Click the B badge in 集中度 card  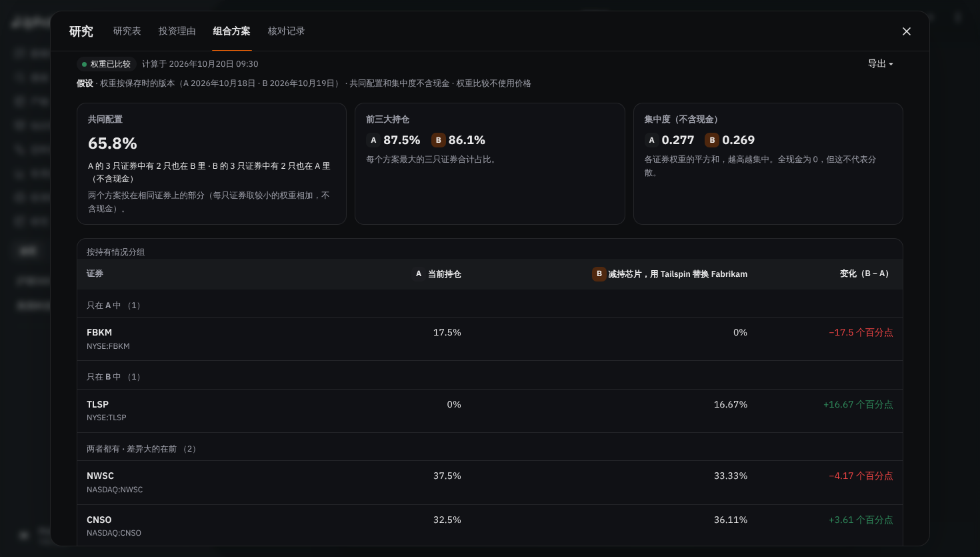pyautogui.click(x=712, y=140)
